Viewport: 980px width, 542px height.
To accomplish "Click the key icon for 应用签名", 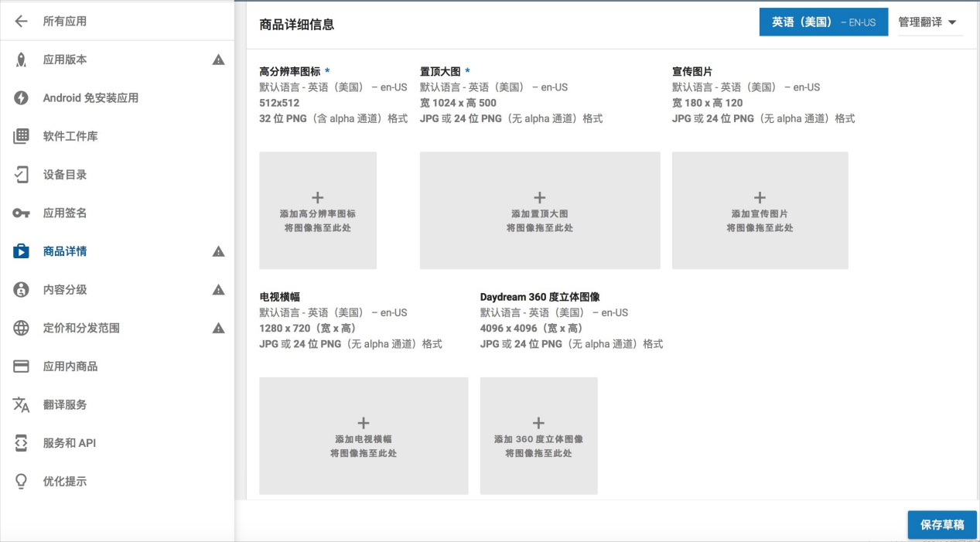I will click(21, 213).
